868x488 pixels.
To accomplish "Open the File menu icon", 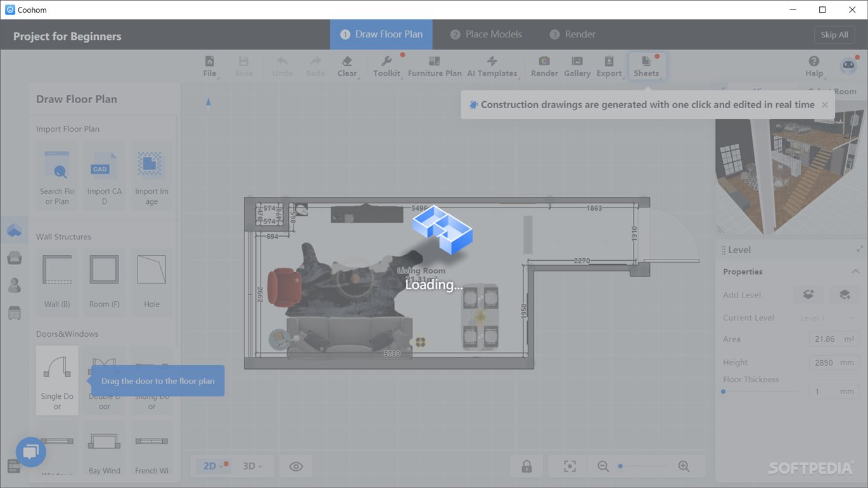I will [x=209, y=66].
